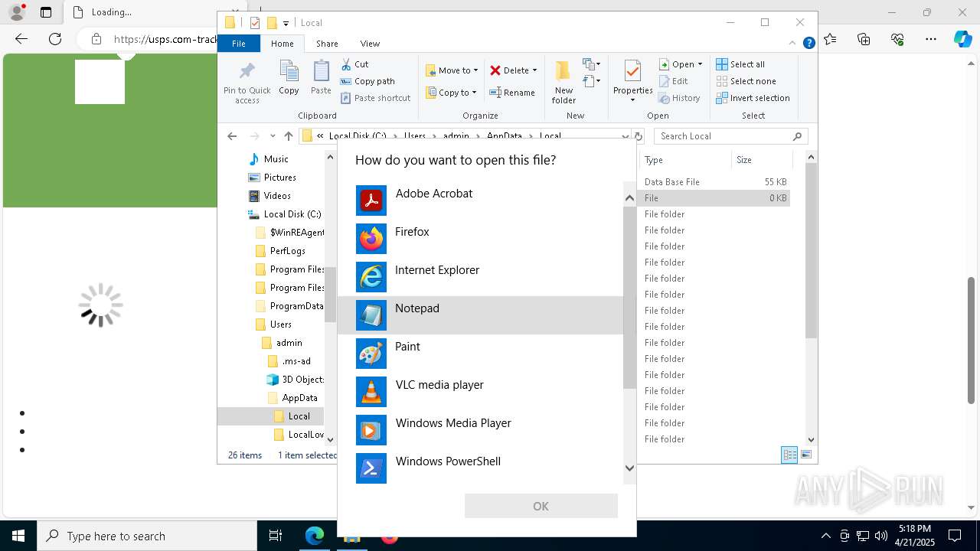The width and height of the screenshot is (980, 551).
Task: Open the File ribbon tab
Action: click(239, 44)
